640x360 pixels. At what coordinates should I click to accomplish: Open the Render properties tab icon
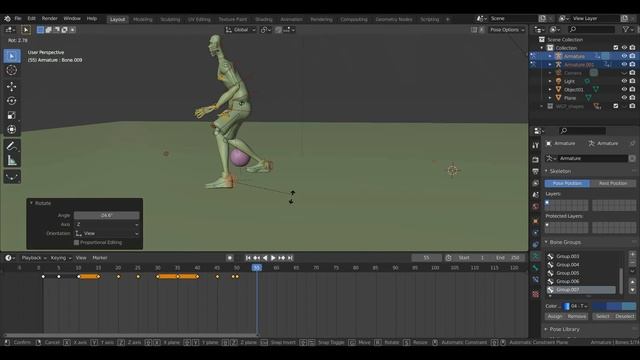[536, 160]
